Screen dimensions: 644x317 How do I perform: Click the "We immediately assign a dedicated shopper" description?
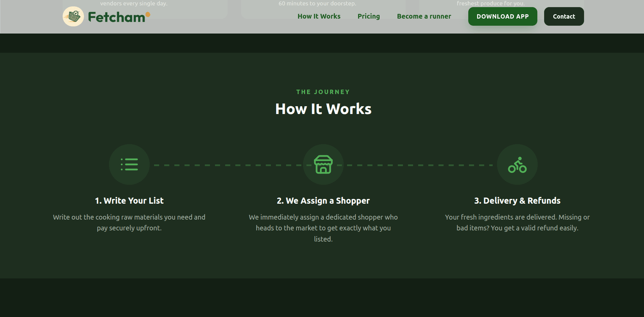coord(323,228)
